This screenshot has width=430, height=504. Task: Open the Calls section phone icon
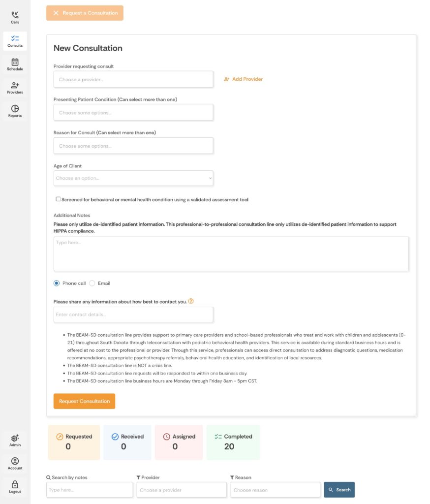(15, 16)
